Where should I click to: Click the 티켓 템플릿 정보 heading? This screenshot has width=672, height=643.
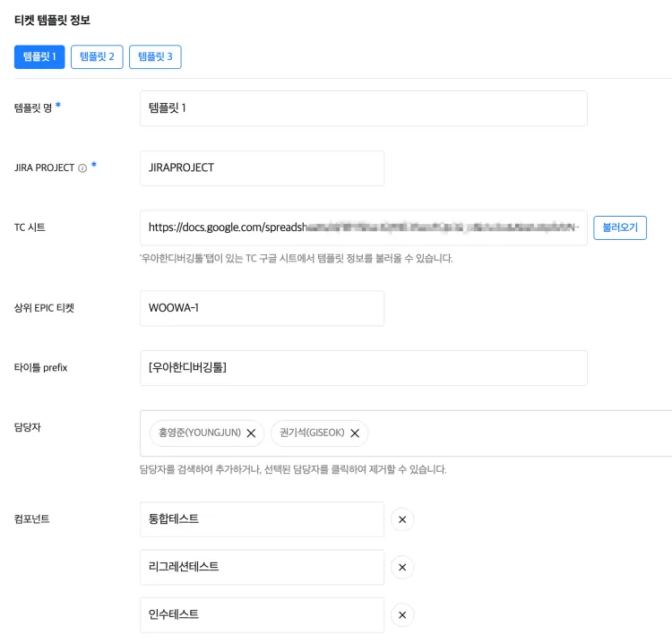[x=52, y=20]
